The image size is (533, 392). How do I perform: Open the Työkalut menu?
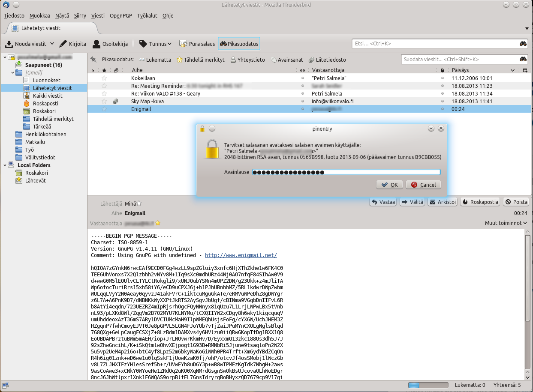click(148, 16)
